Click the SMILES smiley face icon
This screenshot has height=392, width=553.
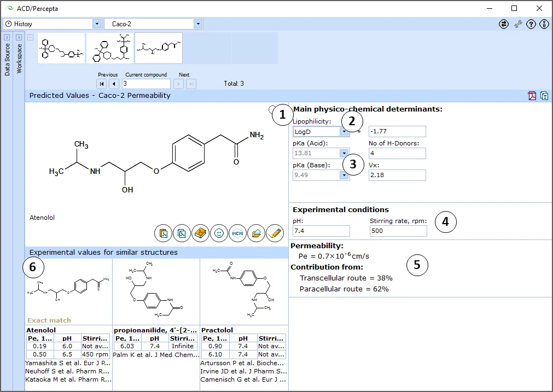(x=219, y=233)
